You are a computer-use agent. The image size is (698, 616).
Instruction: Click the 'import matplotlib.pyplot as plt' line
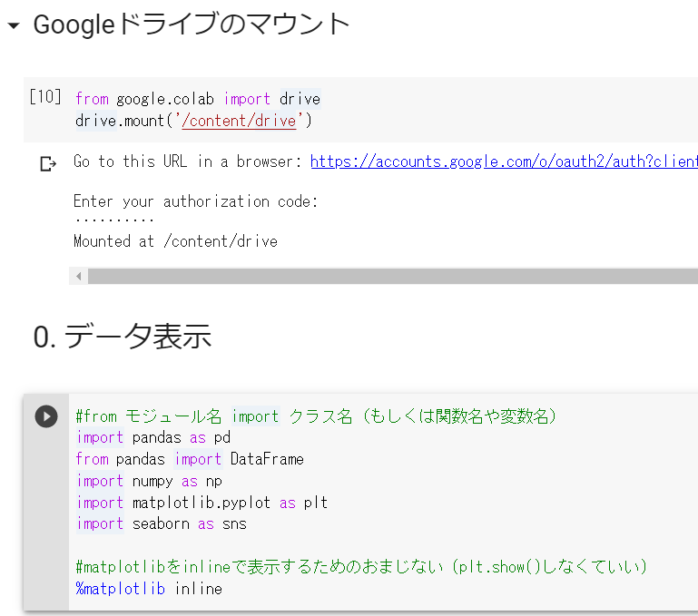pos(202,503)
